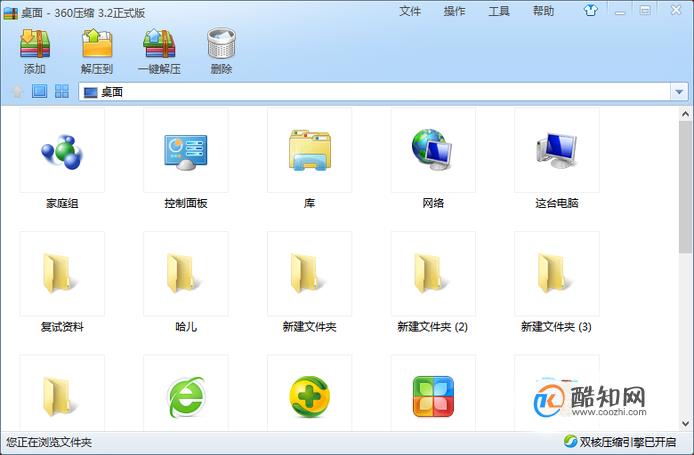Maximize the 360压缩 window
694x455 pixels.
pyautogui.click(x=646, y=11)
